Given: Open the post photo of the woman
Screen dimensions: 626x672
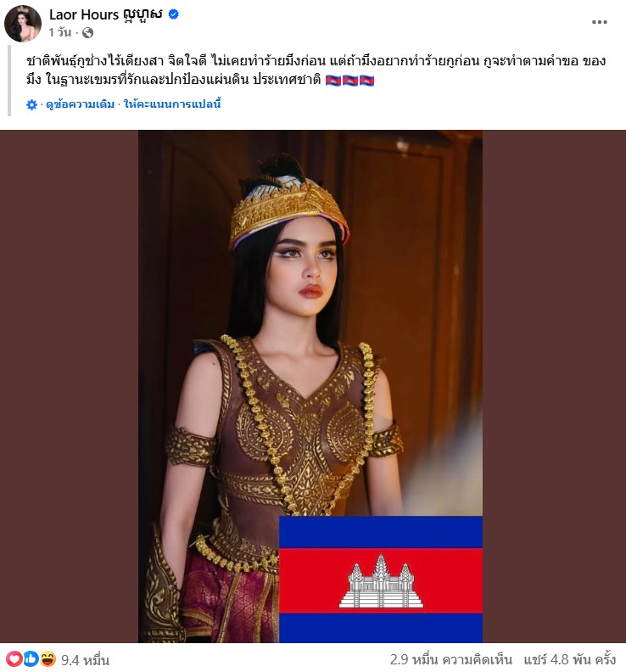Looking at the screenshot, I should pos(310,386).
